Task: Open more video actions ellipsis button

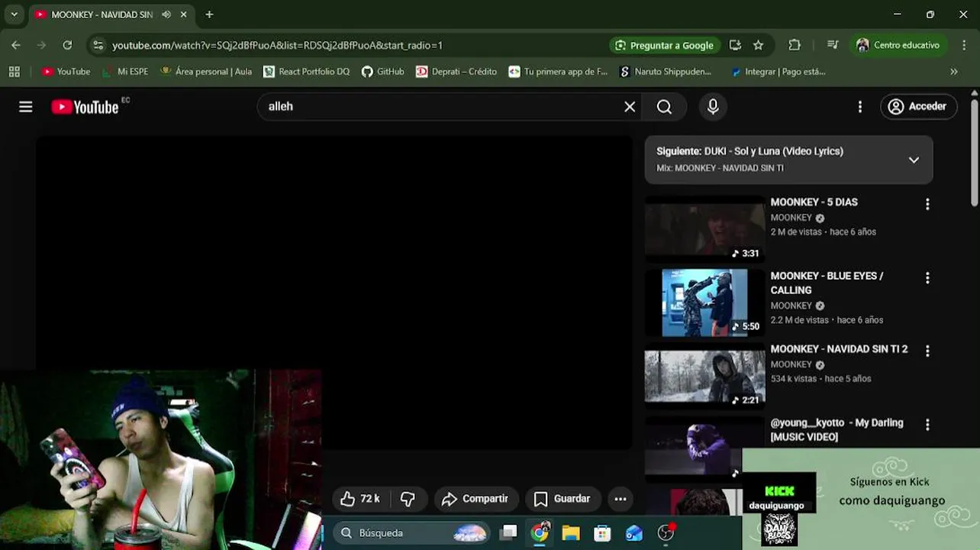Action: pyautogui.click(x=621, y=499)
